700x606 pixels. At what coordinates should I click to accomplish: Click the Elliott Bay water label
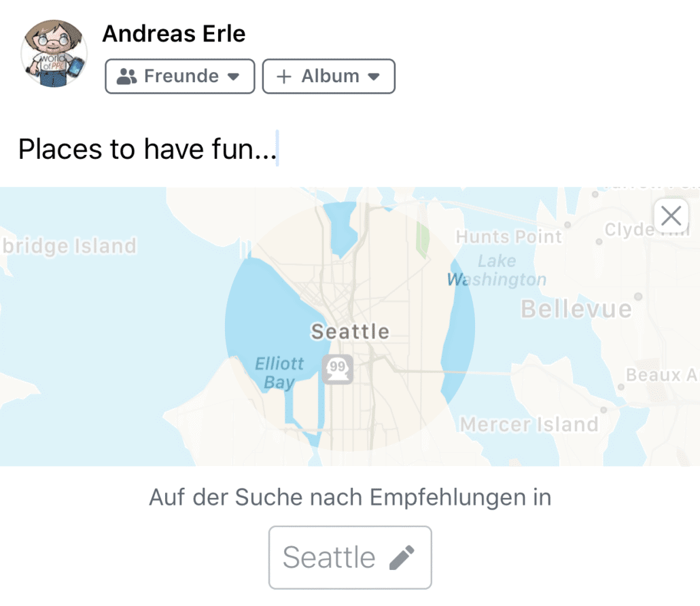pos(279,373)
